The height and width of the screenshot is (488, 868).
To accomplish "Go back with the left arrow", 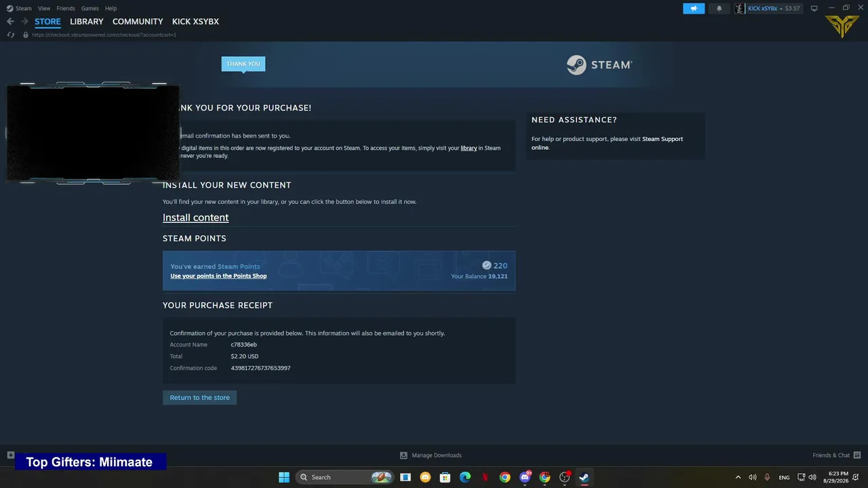I will click(x=10, y=22).
